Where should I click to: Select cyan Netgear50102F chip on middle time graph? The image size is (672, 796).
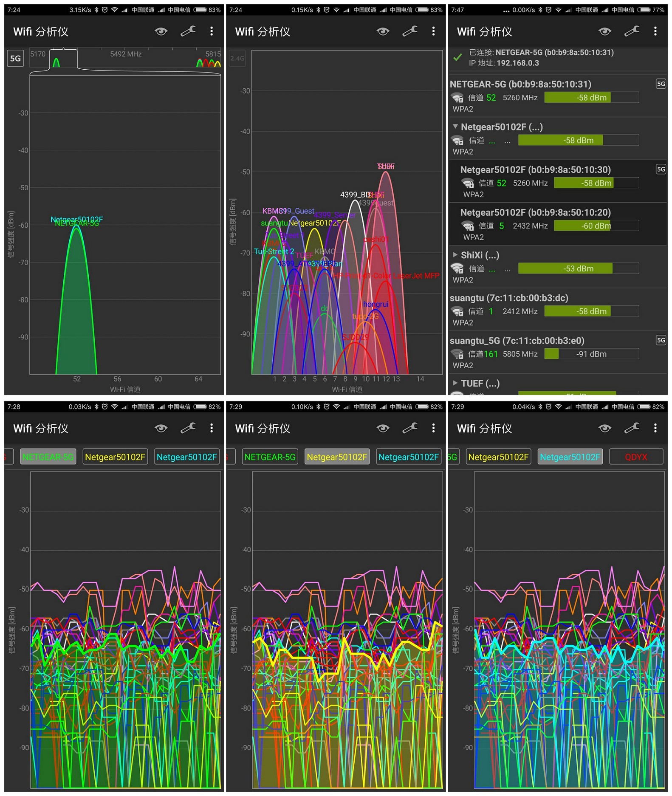coord(409,457)
